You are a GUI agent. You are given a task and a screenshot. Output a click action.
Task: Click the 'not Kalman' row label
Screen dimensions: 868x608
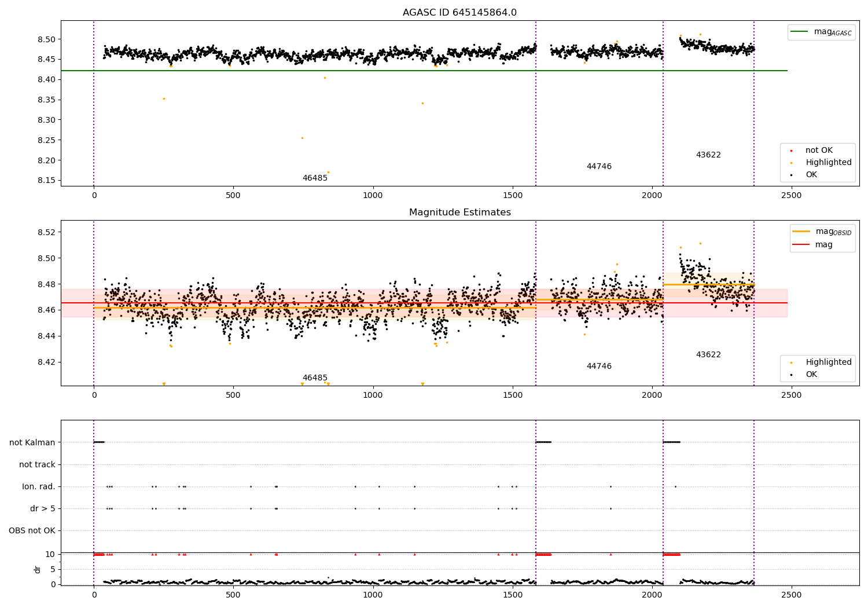pyautogui.click(x=32, y=442)
